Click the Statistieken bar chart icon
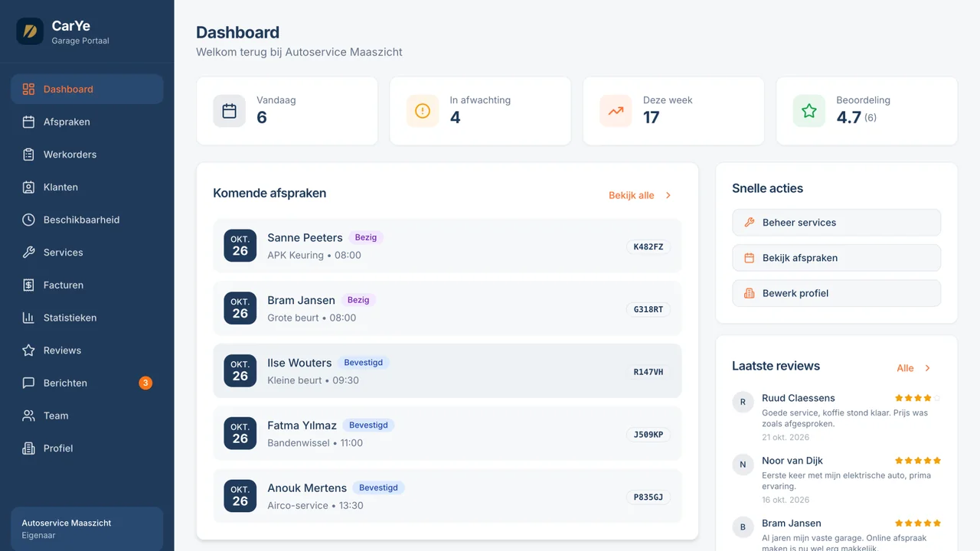Screen dimensions: 980x551 click(x=28, y=318)
